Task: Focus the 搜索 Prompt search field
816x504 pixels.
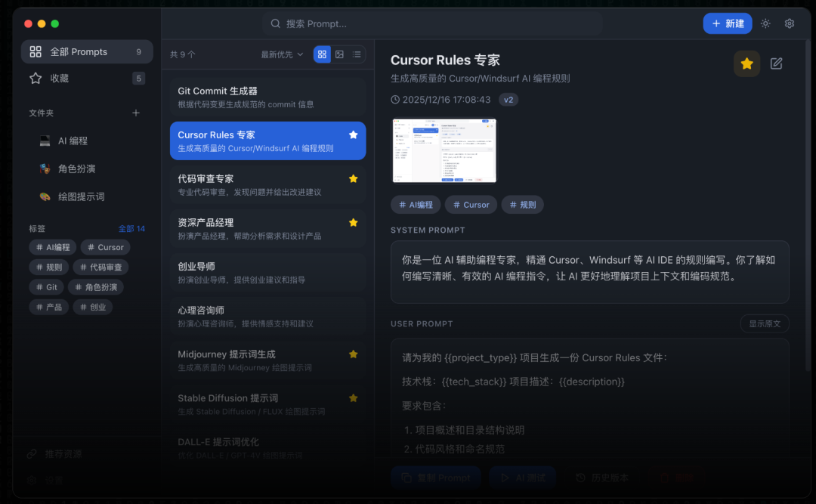Action: click(432, 23)
